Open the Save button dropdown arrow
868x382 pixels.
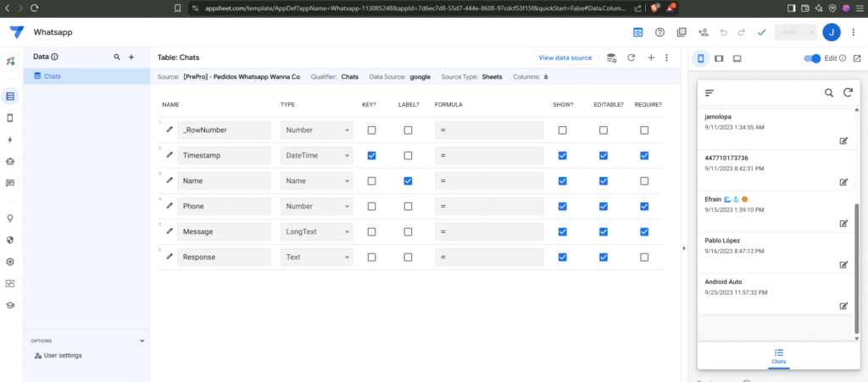(x=811, y=33)
